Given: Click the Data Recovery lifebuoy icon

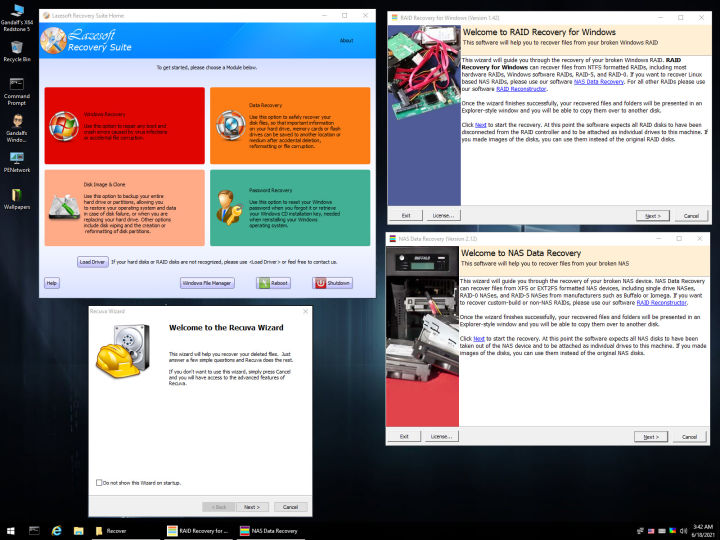Looking at the screenshot, I should tap(231, 125).
